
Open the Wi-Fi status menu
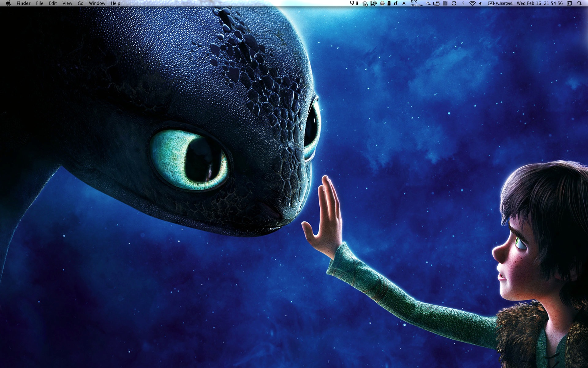472,3
